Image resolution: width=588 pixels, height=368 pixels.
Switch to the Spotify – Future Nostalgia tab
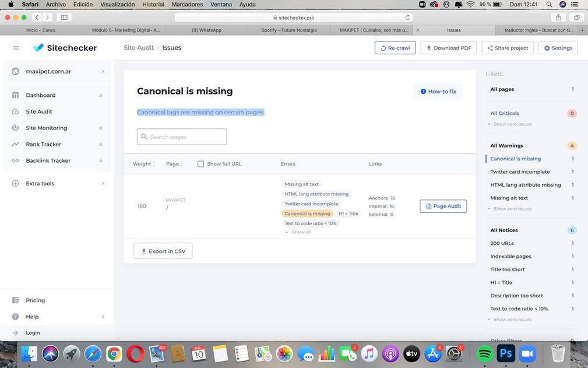[x=288, y=30]
